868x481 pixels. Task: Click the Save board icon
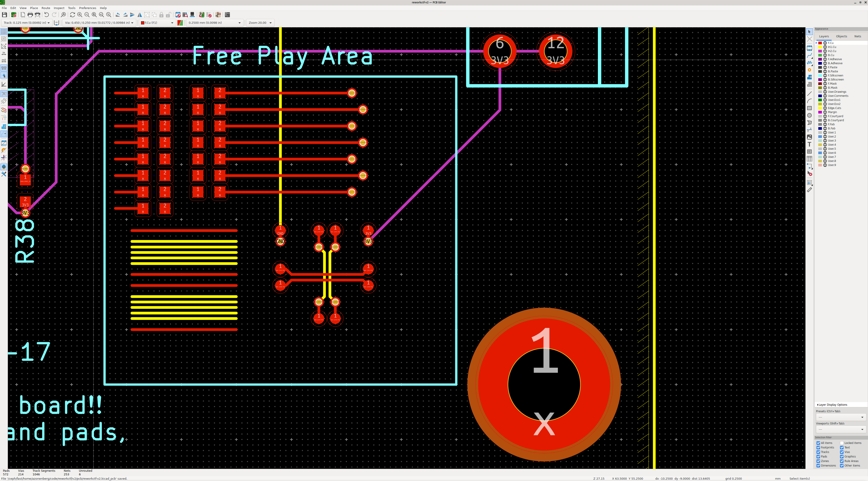[4, 15]
